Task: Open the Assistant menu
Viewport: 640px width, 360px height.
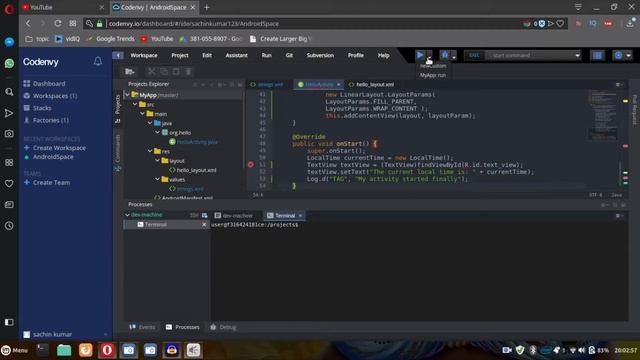Action: 236,55
